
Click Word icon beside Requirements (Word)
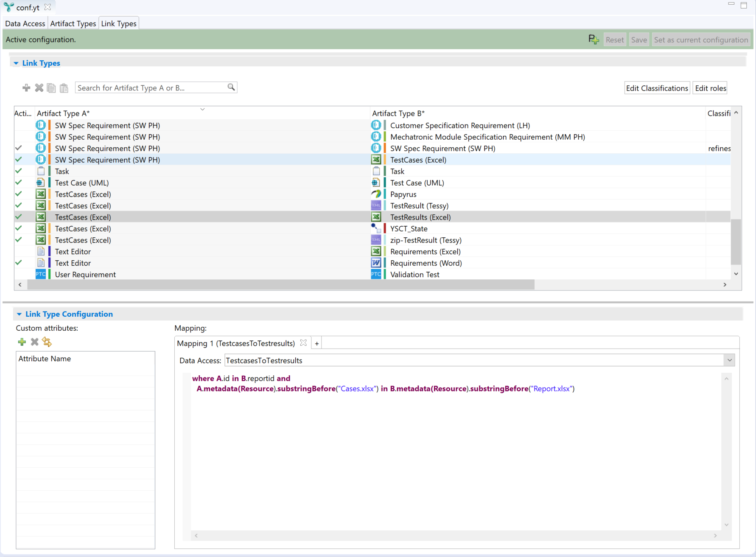pyautogui.click(x=376, y=263)
